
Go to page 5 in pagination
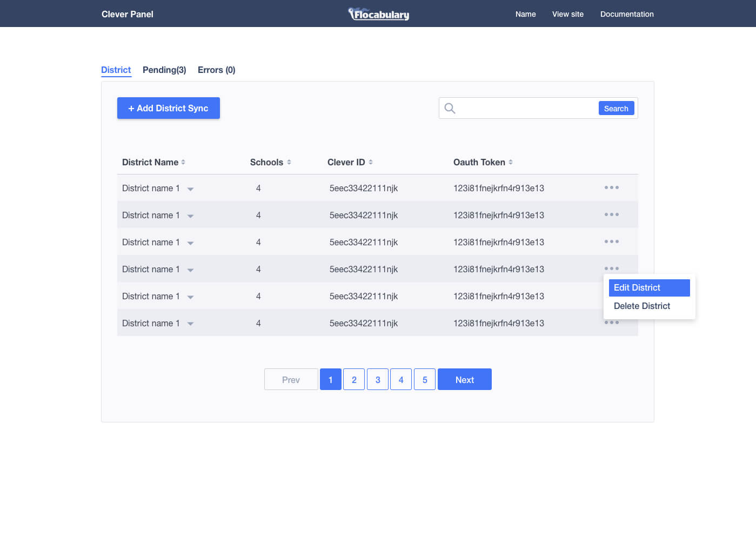(x=425, y=379)
